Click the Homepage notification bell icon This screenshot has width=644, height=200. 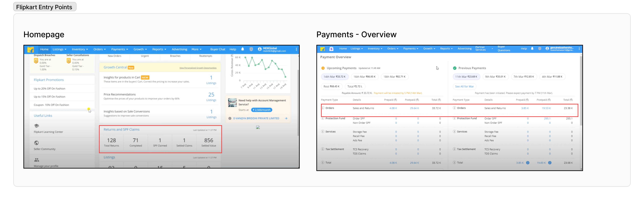coord(242,49)
